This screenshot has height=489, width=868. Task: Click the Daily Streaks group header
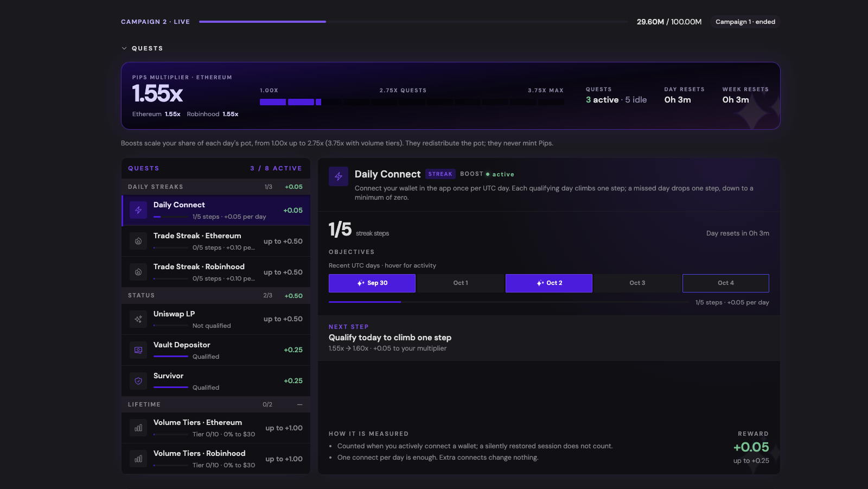pyautogui.click(x=216, y=187)
